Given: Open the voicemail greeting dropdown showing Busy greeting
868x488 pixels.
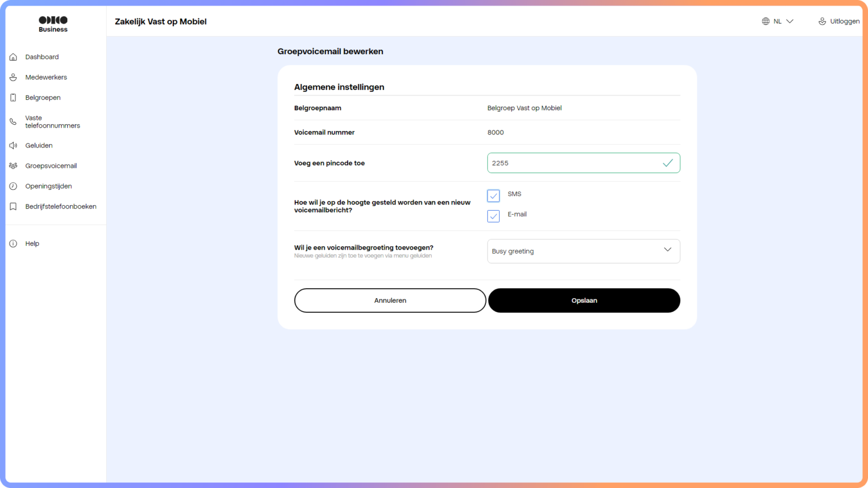Looking at the screenshot, I should (x=583, y=251).
